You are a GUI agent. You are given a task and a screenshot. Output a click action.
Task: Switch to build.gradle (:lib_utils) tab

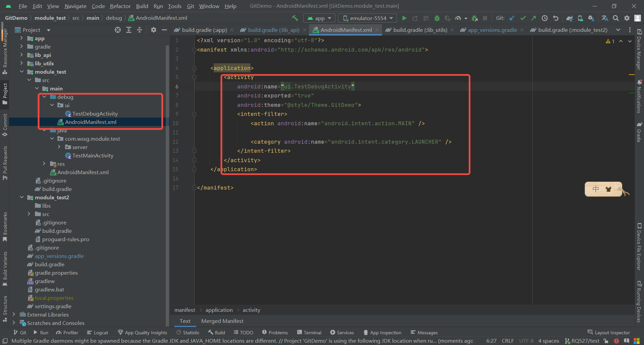click(420, 30)
